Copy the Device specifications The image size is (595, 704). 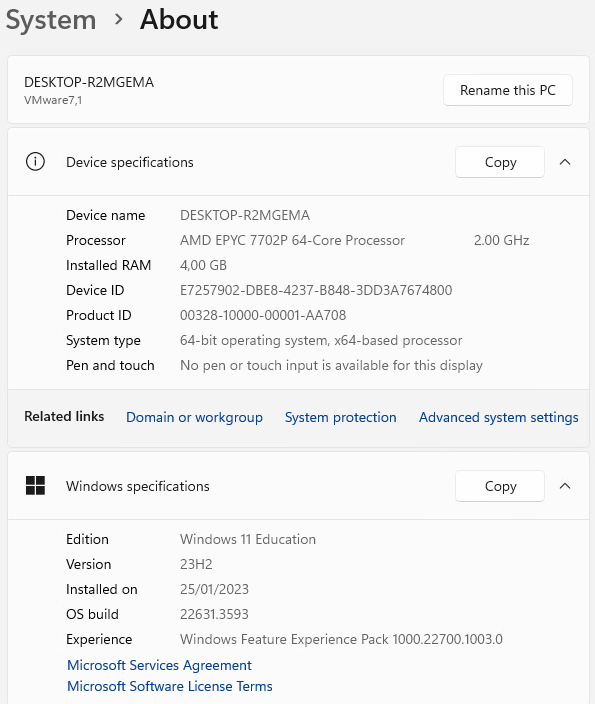click(x=500, y=162)
